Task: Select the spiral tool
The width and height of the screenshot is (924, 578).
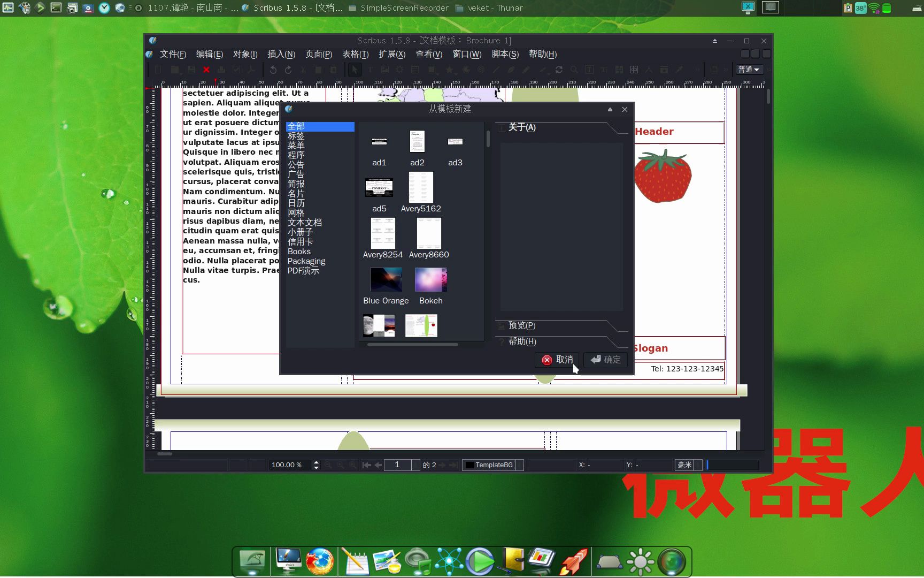Action: click(x=481, y=70)
